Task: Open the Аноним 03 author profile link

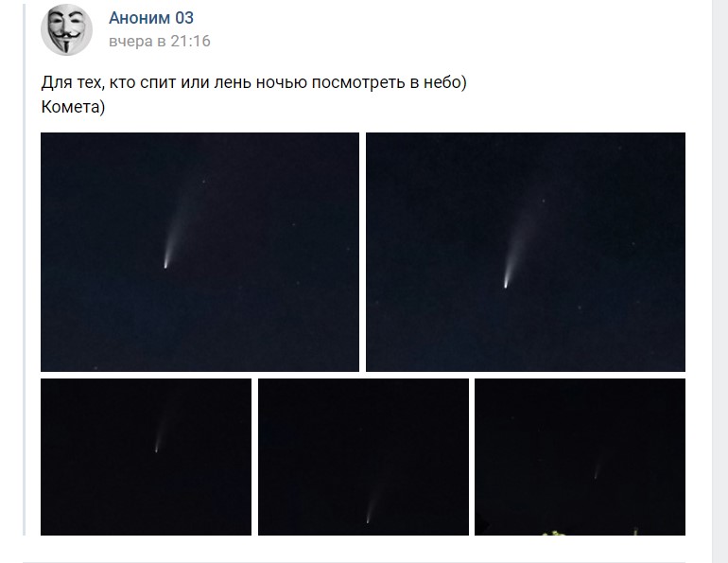Action: 151,18
